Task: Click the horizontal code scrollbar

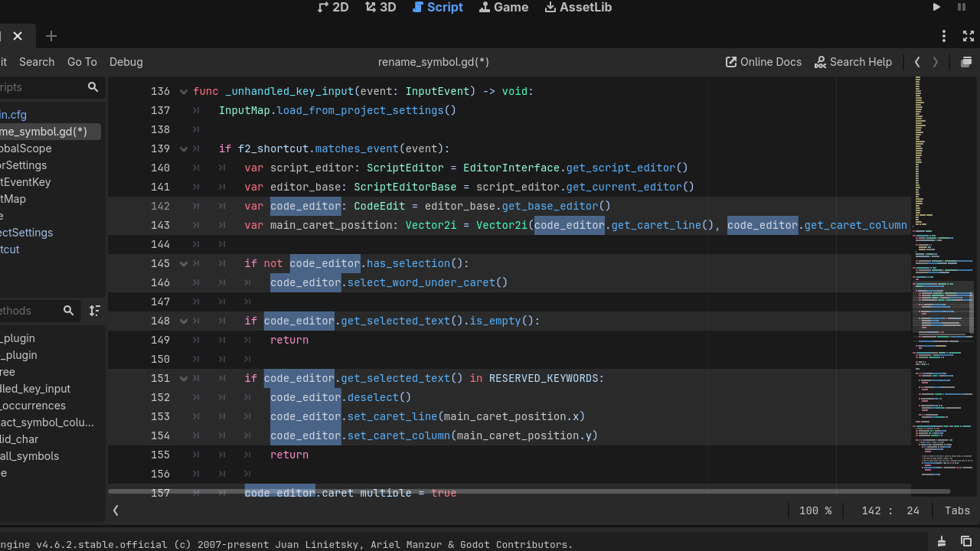Action: click(x=529, y=491)
